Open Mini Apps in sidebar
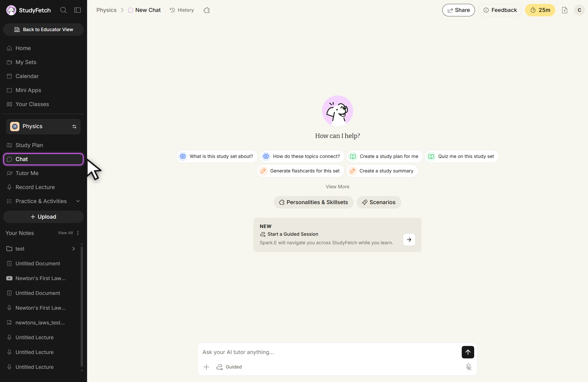 [x=43, y=90]
